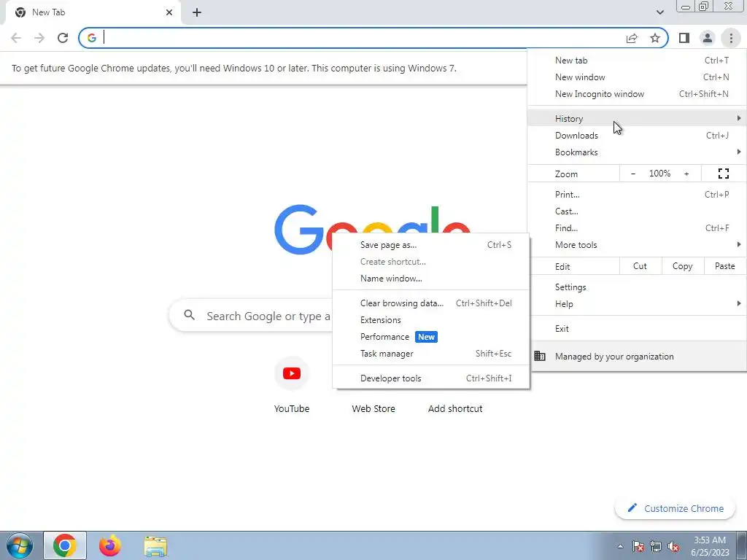747x560 pixels.
Task: Click the browser back arrow
Action: [x=16, y=38]
